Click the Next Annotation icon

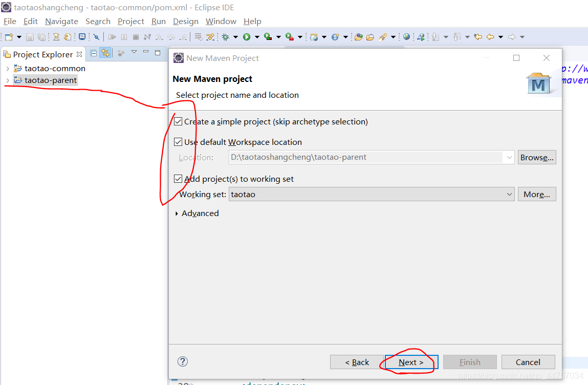(x=435, y=37)
